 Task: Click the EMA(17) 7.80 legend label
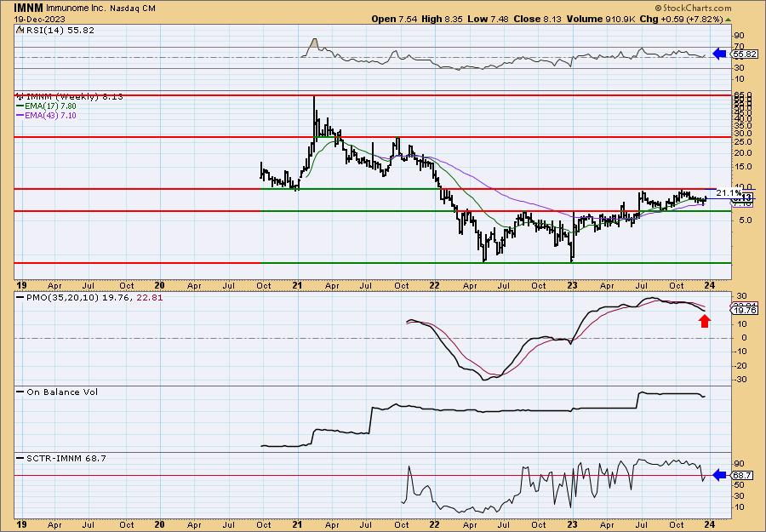point(50,106)
